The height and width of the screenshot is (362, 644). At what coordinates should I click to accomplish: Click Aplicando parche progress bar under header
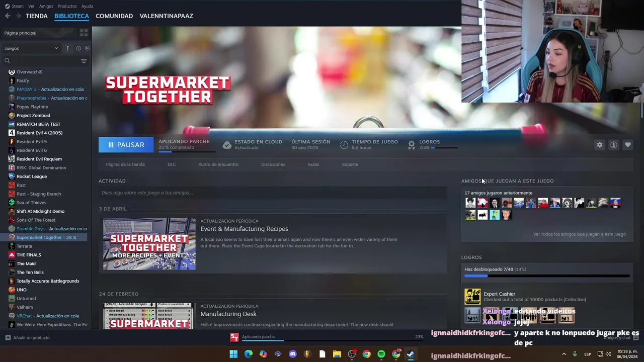pos(187,151)
